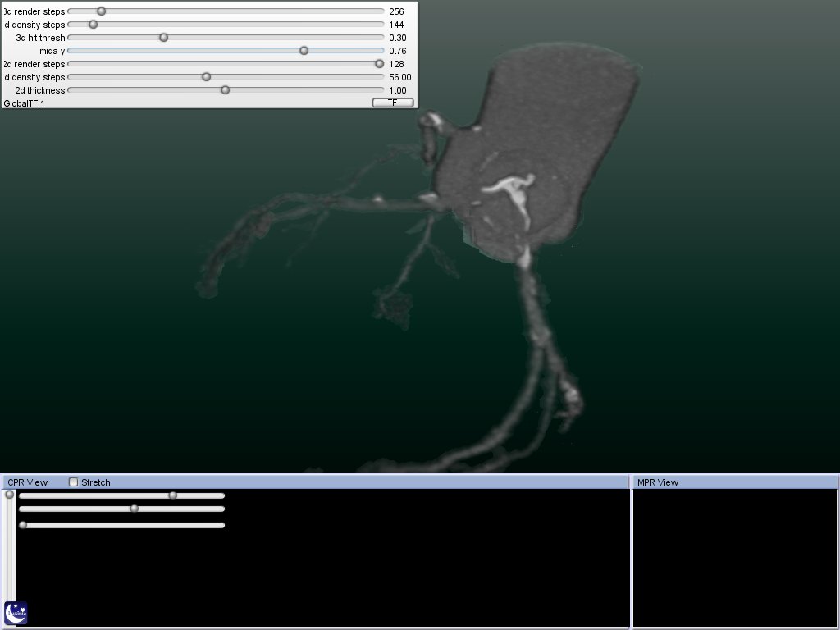Click inside the black MPR View canvas
Screen dimensions: 840x630
pyautogui.click(x=735, y=558)
